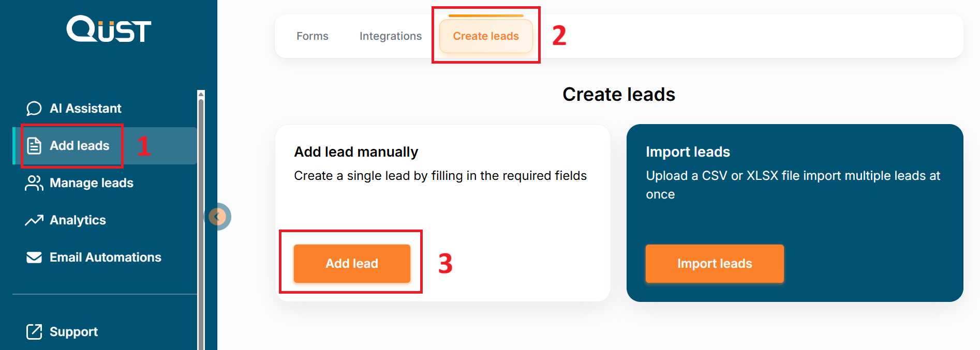Click the sidebar vertical scrollbar

[201, 207]
